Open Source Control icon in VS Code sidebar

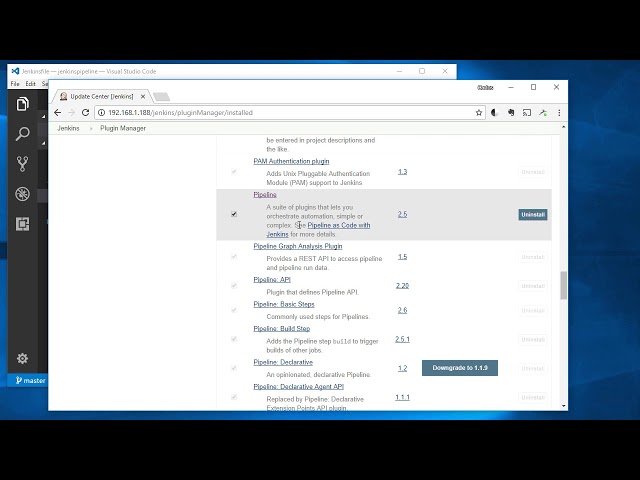[22, 164]
